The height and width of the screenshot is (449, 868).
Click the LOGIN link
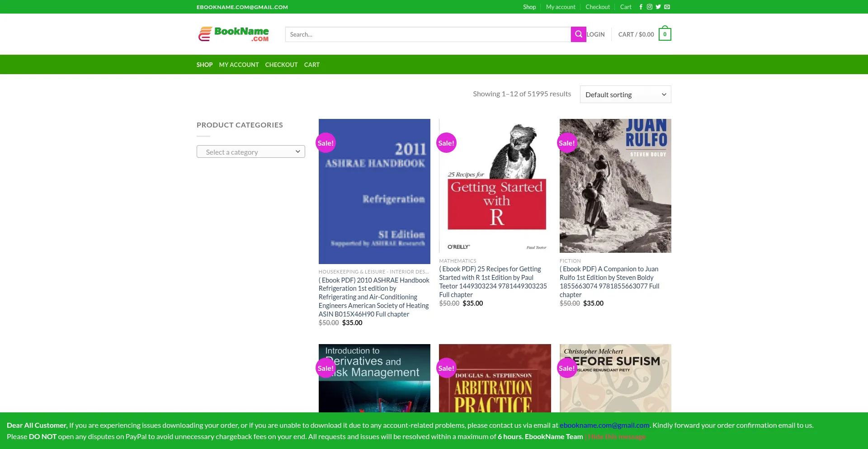point(595,34)
